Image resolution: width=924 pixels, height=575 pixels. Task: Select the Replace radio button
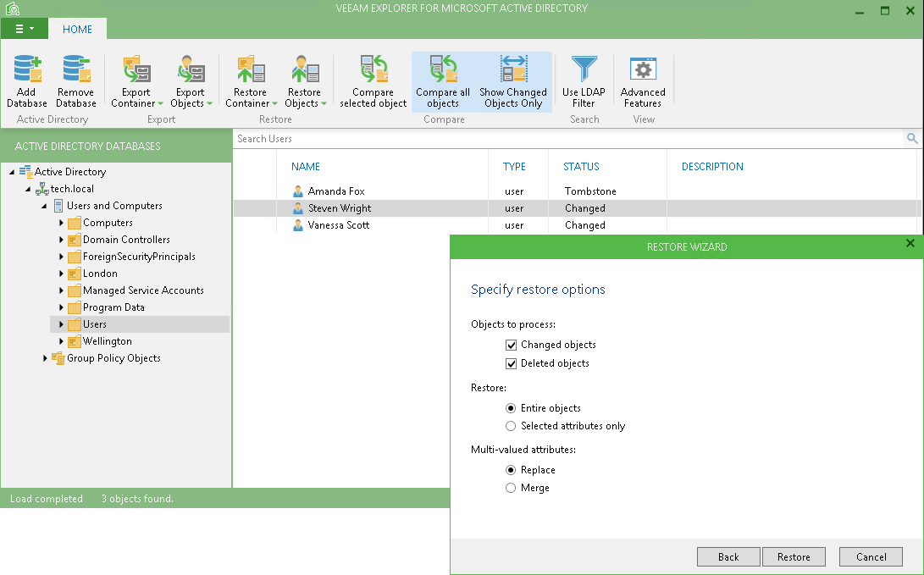tap(511, 470)
